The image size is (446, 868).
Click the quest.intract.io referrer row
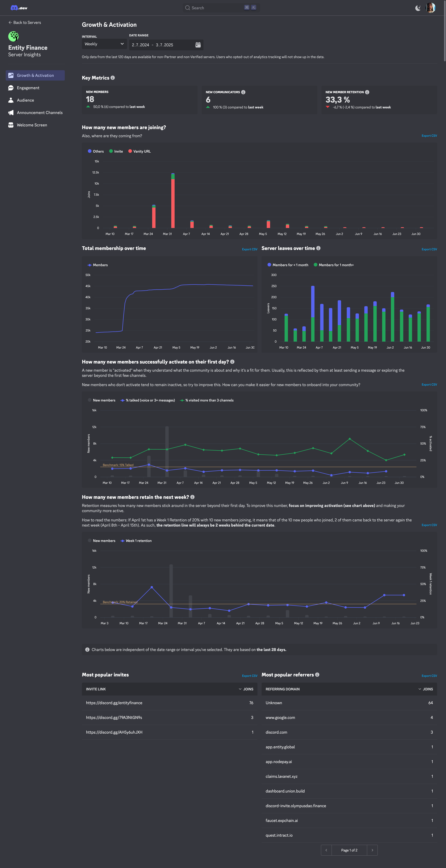[x=349, y=835]
